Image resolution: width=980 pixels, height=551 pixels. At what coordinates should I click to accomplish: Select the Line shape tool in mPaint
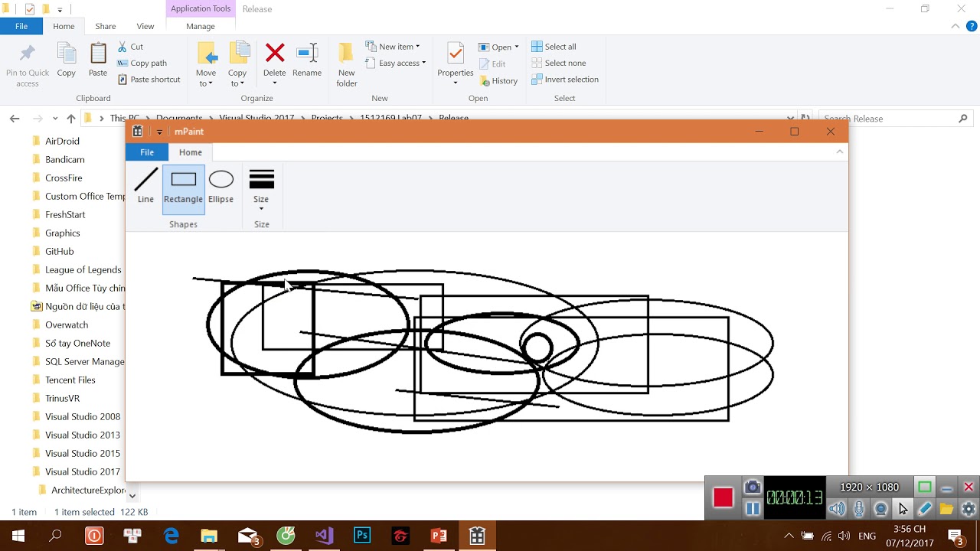(145, 187)
